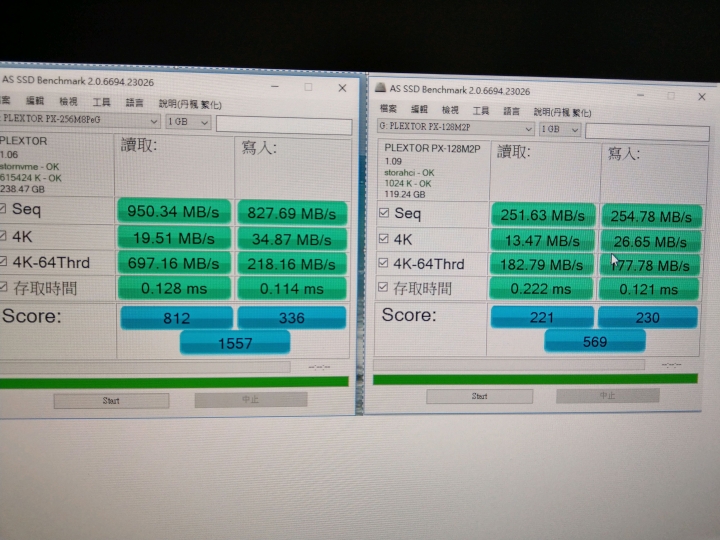Click the 827.69 MB/s Seq write result
The height and width of the screenshot is (540, 720).
[292, 214]
